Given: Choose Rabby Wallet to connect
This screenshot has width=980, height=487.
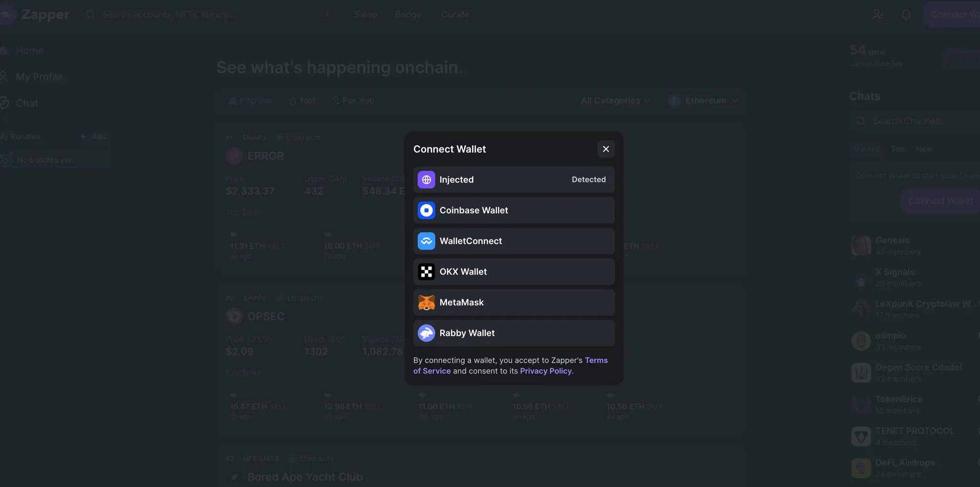Looking at the screenshot, I should [514, 333].
